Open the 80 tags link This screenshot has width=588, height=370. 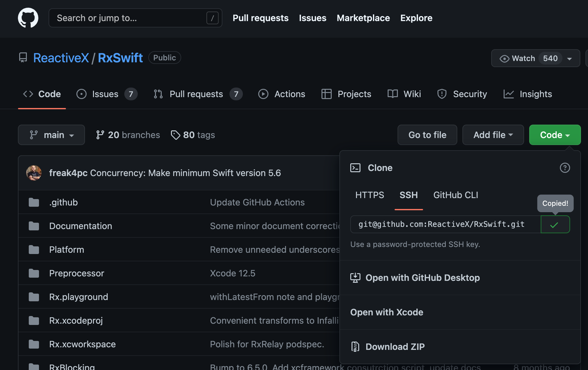(193, 135)
